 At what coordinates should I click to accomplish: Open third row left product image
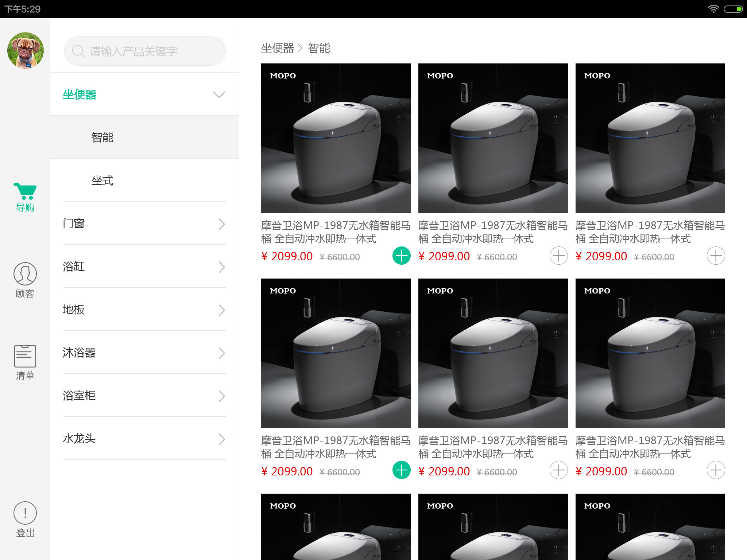336,527
